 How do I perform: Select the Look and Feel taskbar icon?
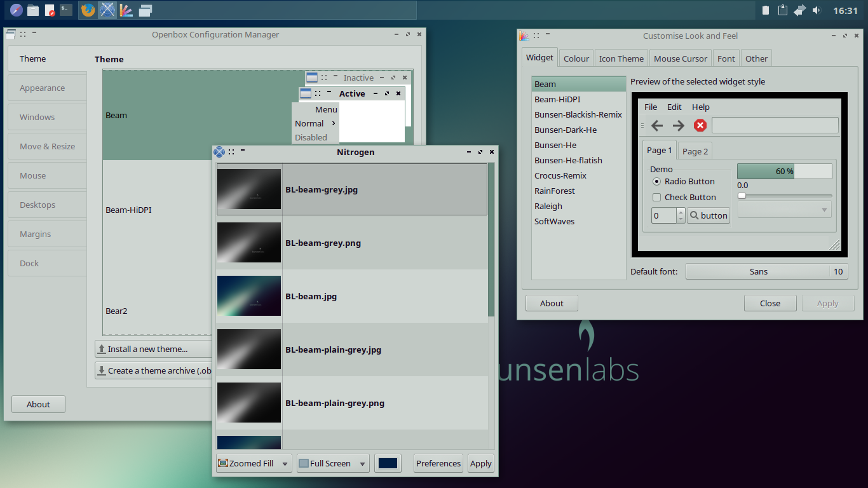[x=126, y=10]
